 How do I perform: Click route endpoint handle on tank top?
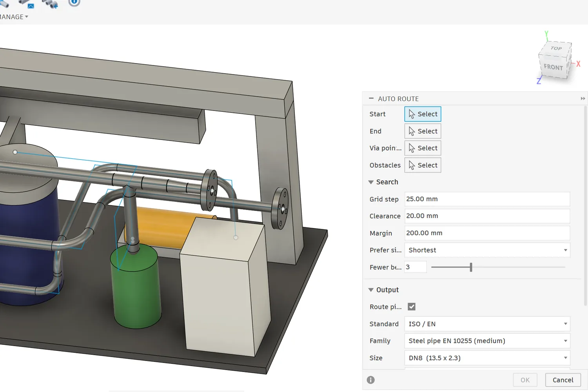coord(15,152)
